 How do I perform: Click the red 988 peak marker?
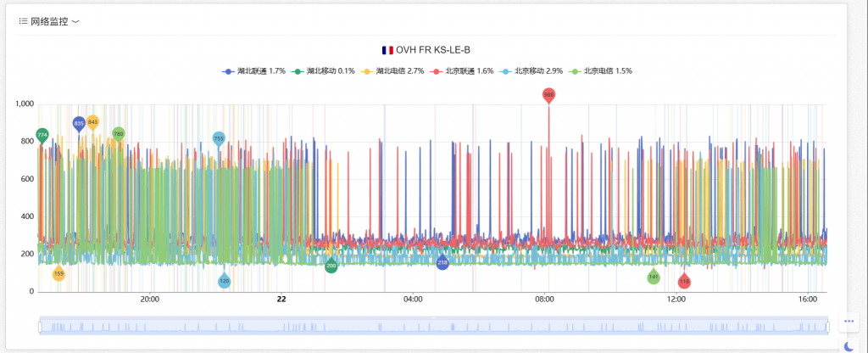pyautogui.click(x=548, y=95)
